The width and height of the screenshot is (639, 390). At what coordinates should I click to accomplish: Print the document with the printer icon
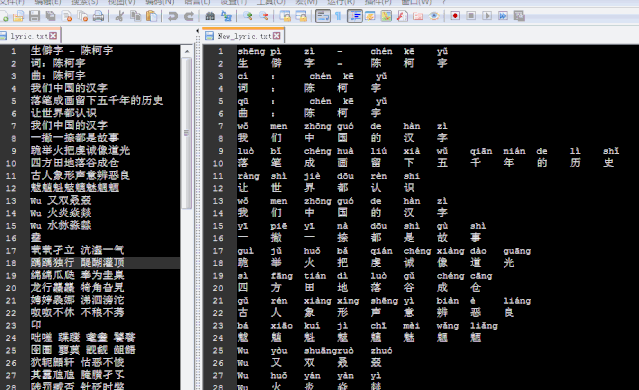[98, 16]
